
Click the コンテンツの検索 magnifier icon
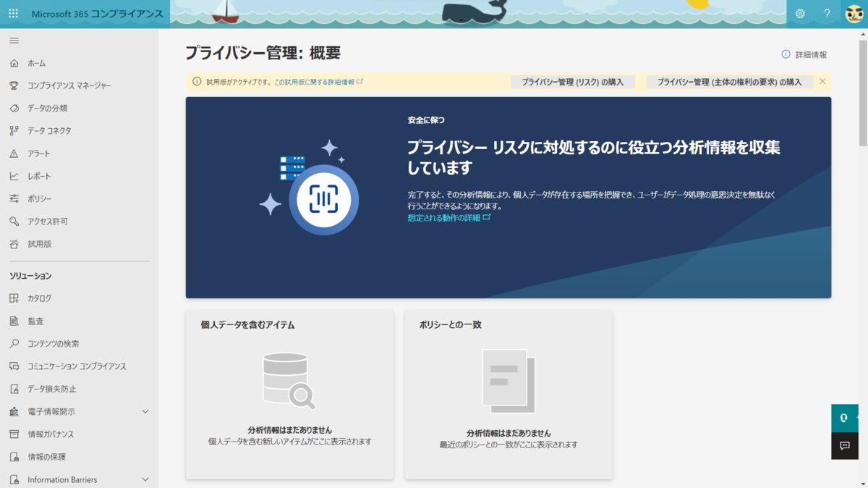pyautogui.click(x=14, y=343)
